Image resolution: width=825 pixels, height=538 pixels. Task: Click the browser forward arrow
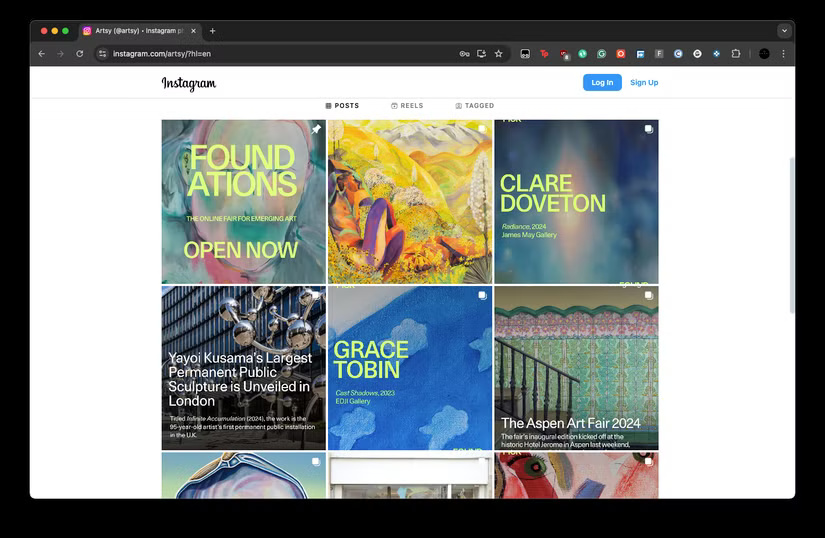(61, 54)
